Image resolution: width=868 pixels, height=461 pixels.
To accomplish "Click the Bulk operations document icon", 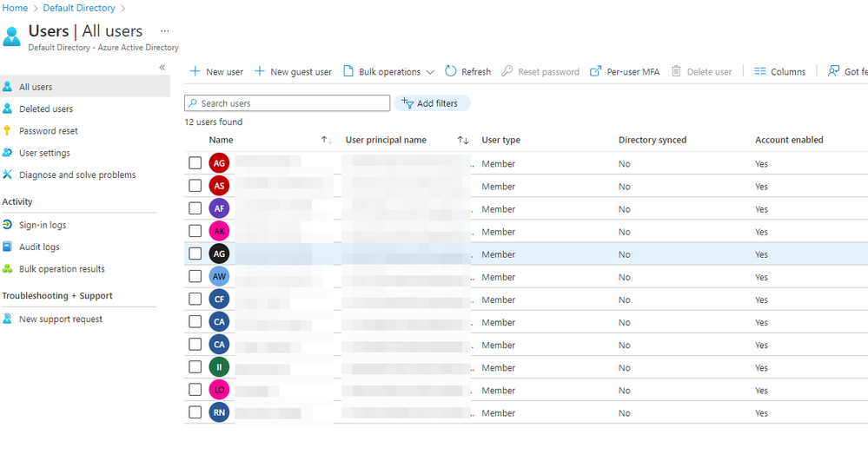I will pos(348,71).
